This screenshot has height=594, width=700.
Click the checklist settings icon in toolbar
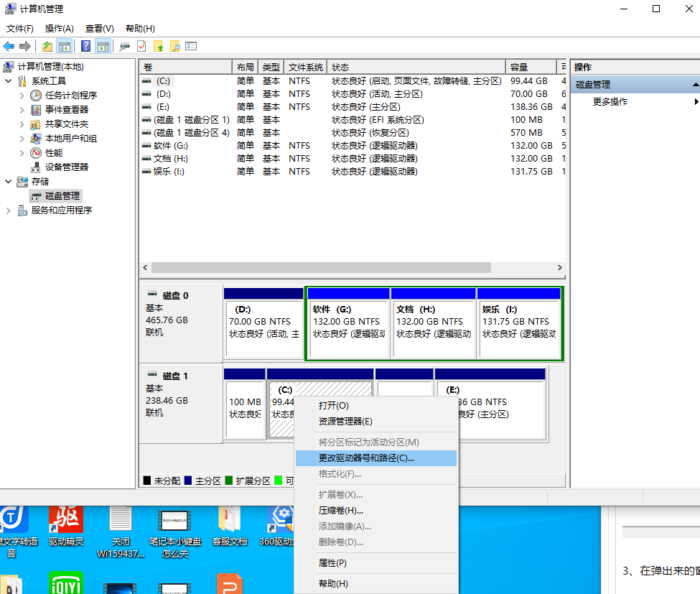(x=191, y=46)
